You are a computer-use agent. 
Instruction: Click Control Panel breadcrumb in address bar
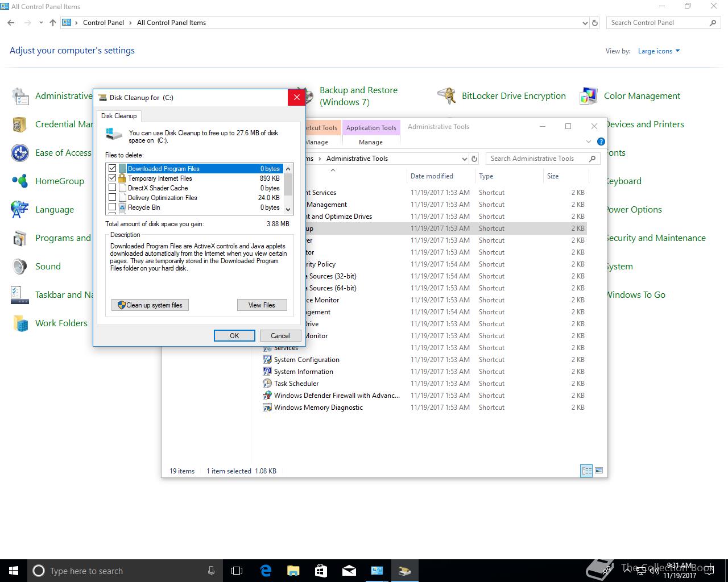tap(104, 23)
